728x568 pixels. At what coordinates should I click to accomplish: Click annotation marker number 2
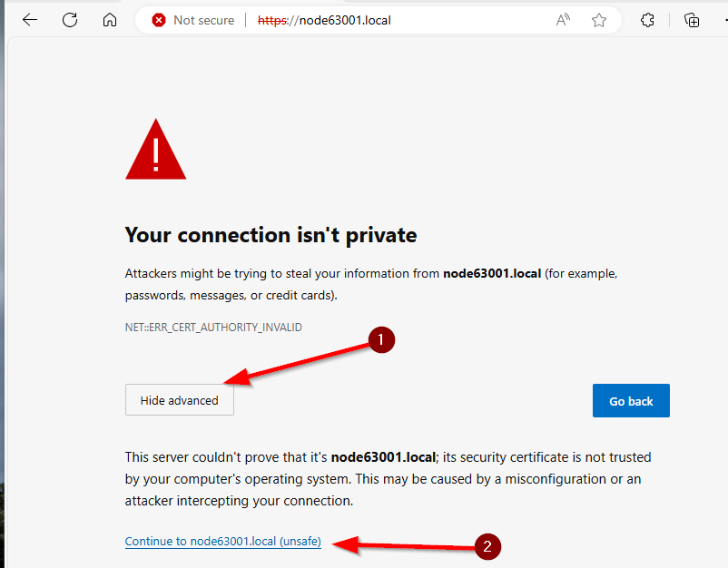(x=488, y=546)
